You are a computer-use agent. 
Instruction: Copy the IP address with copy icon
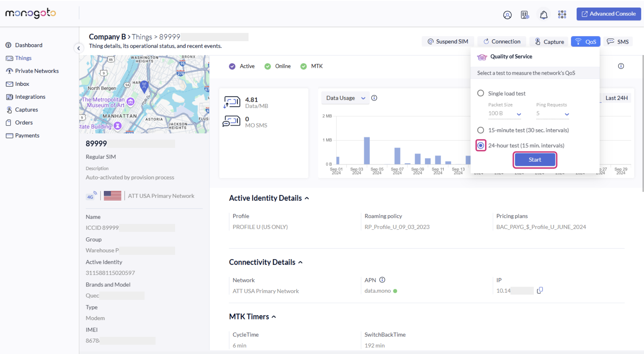point(540,290)
